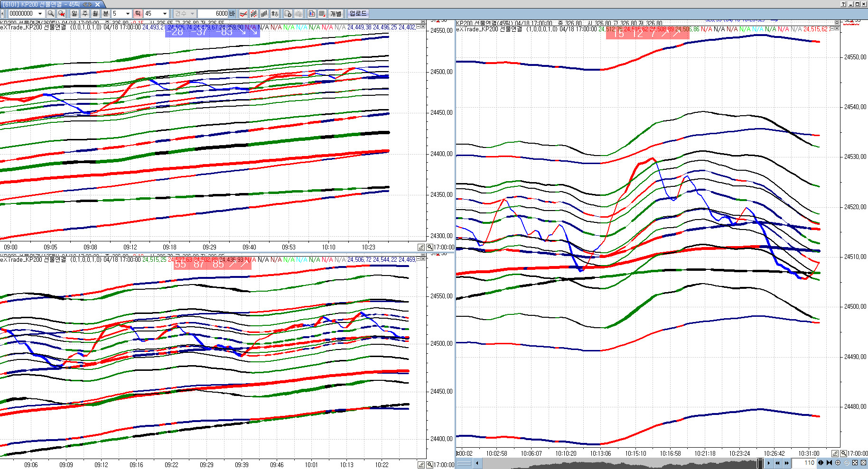Click the 업로드 upload button
This screenshot has width=868, height=469.
tap(358, 14)
